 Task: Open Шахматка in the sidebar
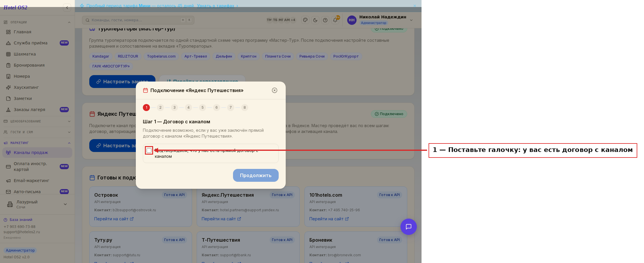(x=37, y=54)
